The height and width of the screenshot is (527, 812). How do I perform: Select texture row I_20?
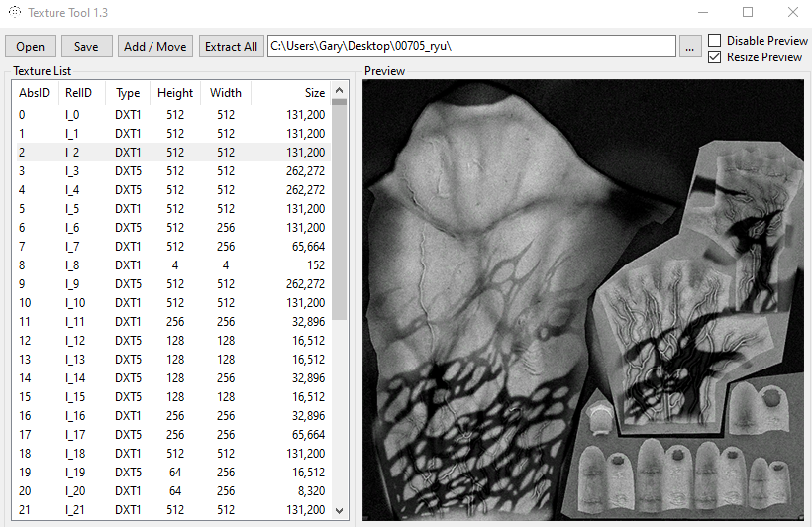(x=173, y=491)
